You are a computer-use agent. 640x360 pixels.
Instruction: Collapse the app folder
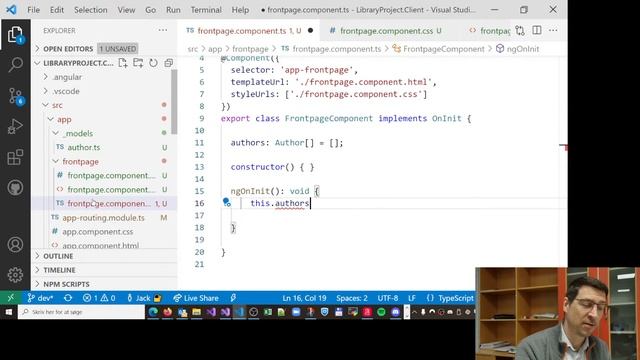tap(64, 119)
